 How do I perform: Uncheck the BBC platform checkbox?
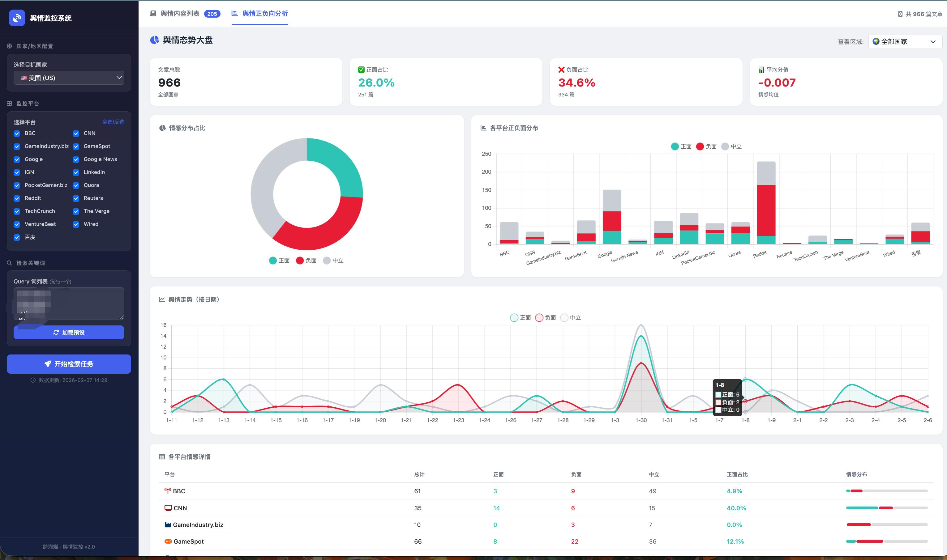[x=17, y=134]
